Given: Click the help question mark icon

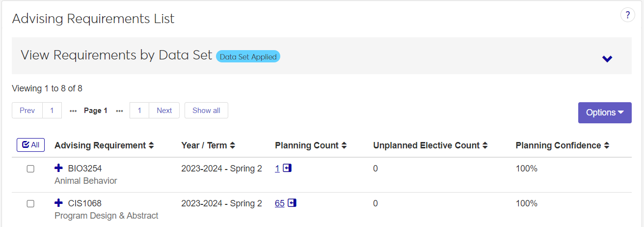Looking at the screenshot, I should click(627, 15).
